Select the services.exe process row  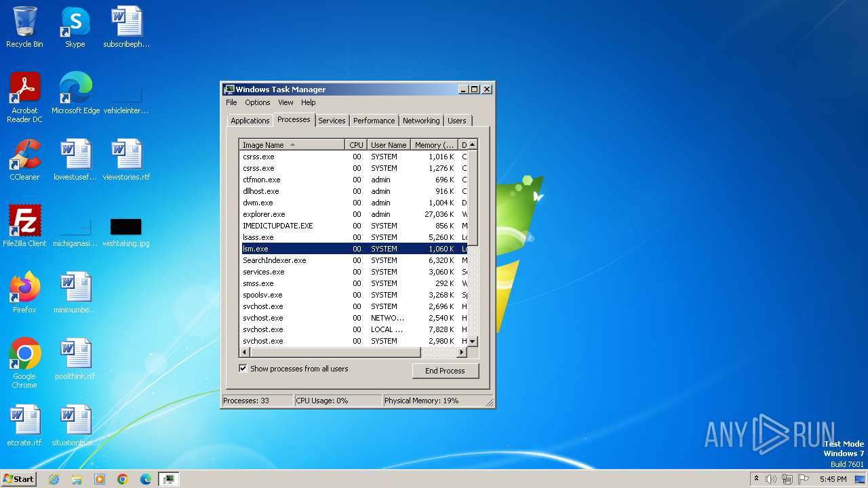(353, 272)
